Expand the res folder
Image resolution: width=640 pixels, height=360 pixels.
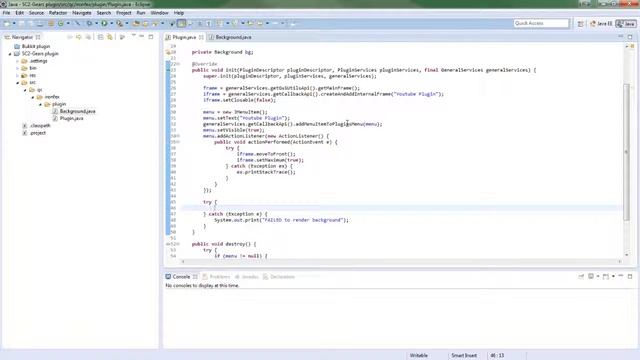(18, 76)
